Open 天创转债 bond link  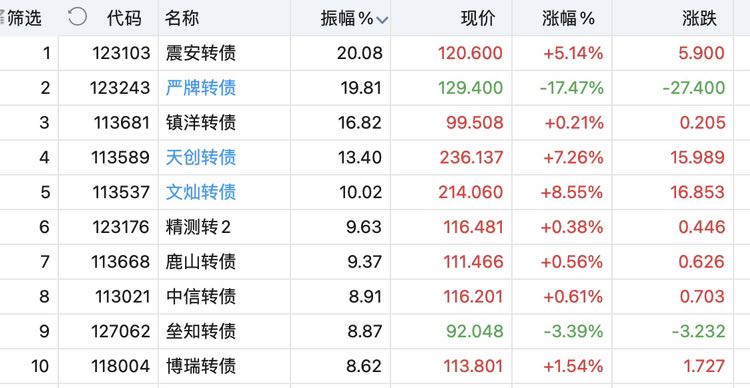click(x=201, y=157)
